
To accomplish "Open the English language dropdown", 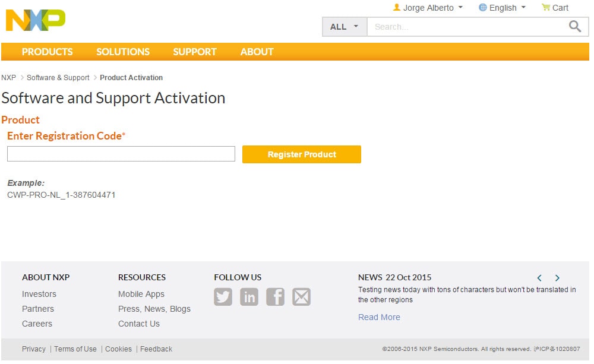I will (503, 8).
